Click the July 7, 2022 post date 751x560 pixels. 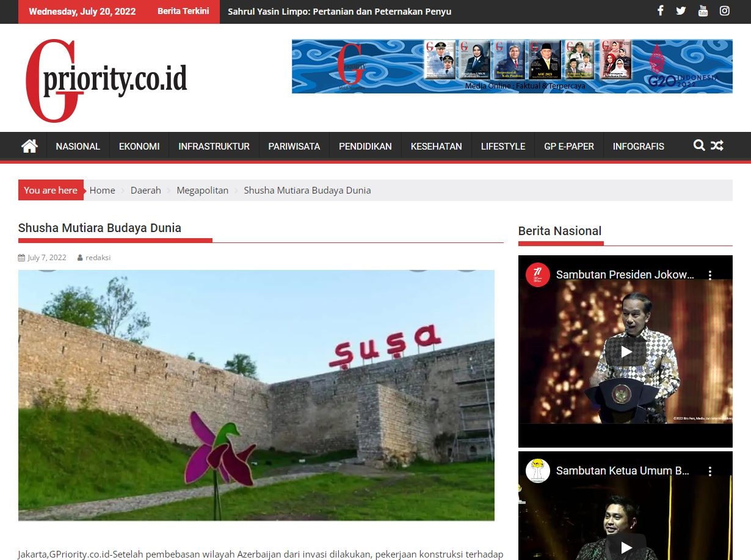[46, 258]
